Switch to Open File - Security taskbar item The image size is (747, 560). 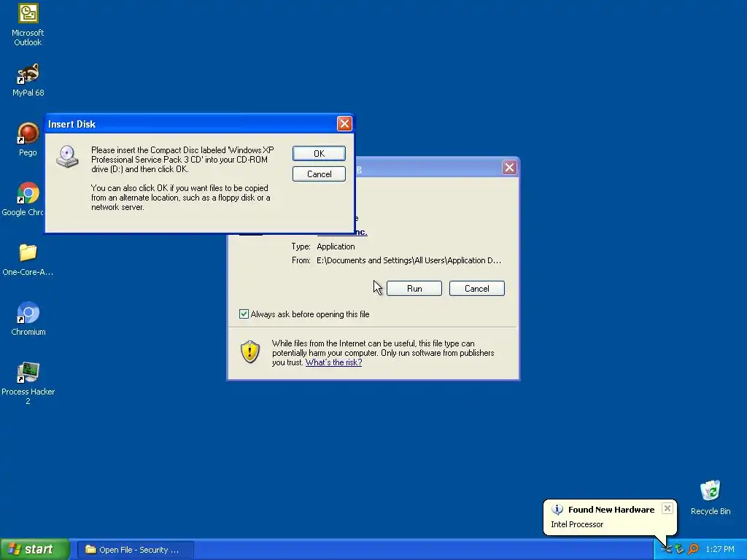(x=135, y=550)
